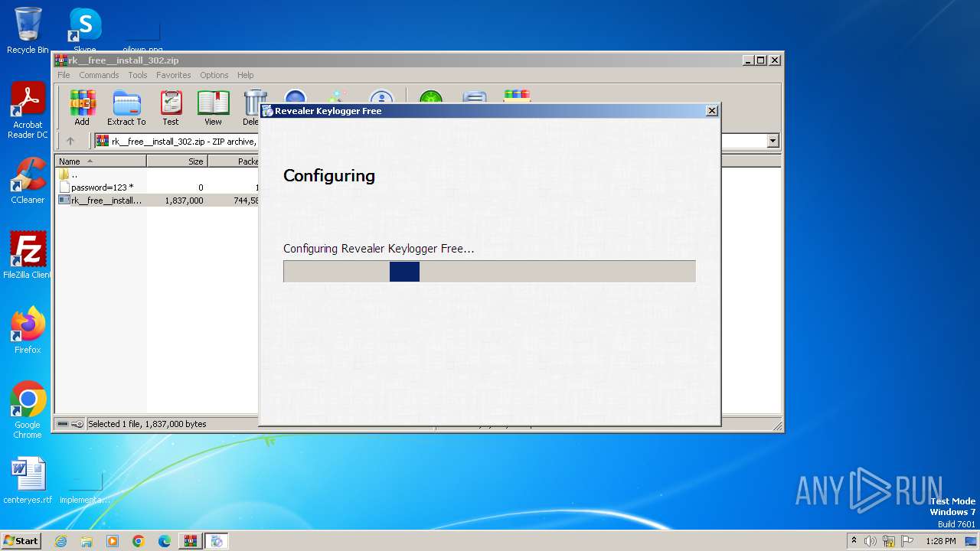
Task: Switch to WinRAR via its taskbar button
Action: 191,541
